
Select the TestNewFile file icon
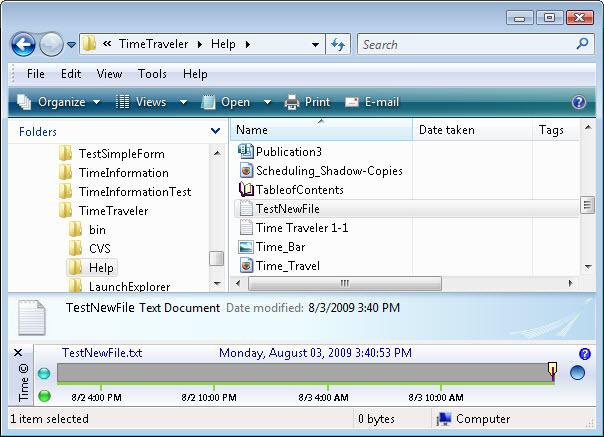246,208
